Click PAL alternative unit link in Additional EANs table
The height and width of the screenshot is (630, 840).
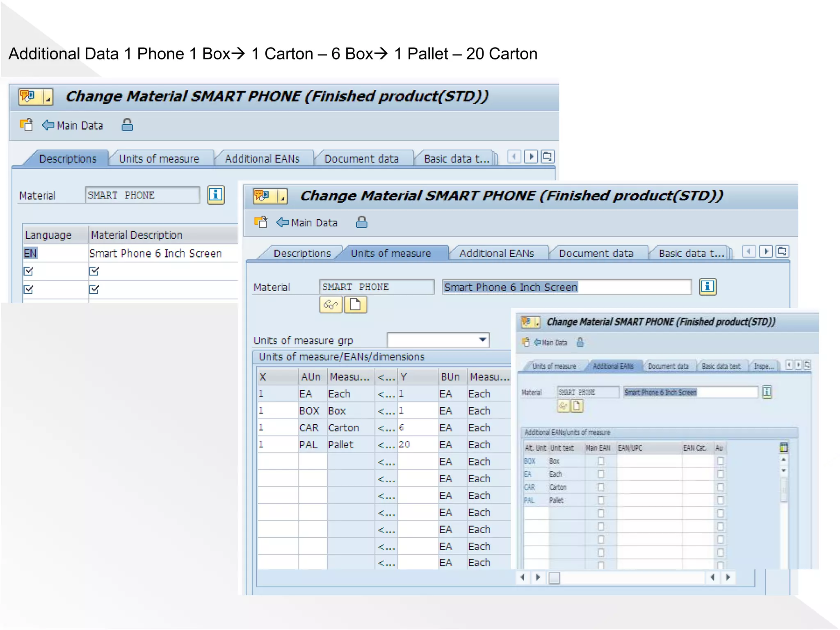tap(529, 500)
